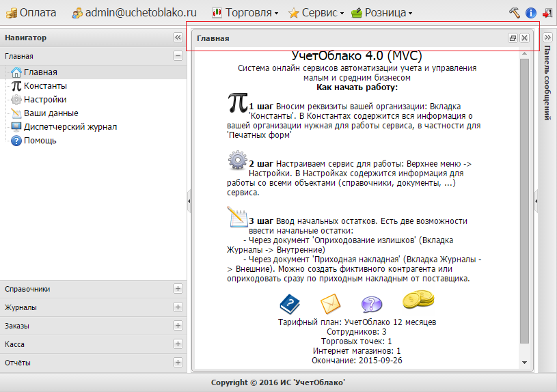The height and width of the screenshot is (392, 557).
Task: Click the chart icon beside Торговля
Action: pyautogui.click(x=217, y=13)
